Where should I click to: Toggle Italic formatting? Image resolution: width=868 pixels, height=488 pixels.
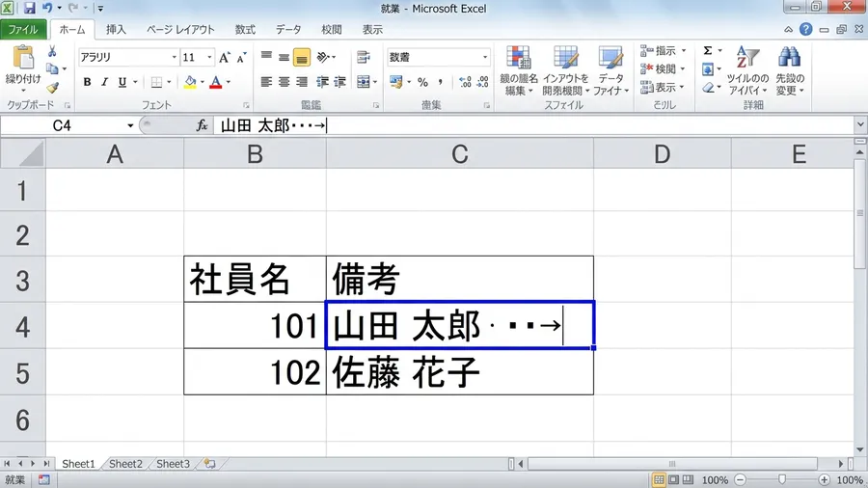pos(104,82)
